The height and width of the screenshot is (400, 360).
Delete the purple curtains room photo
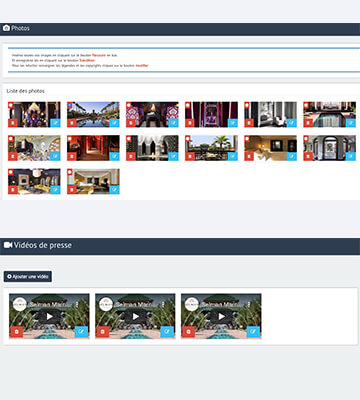(x=190, y=123)
